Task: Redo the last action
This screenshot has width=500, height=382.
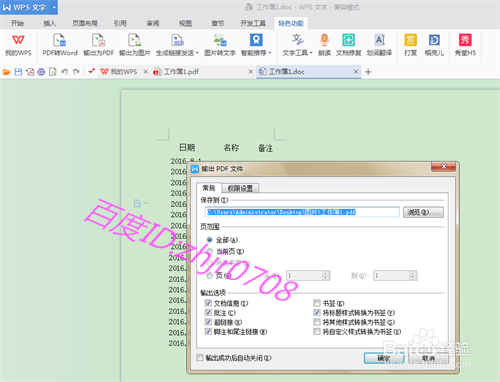Action: coord(76,72)
